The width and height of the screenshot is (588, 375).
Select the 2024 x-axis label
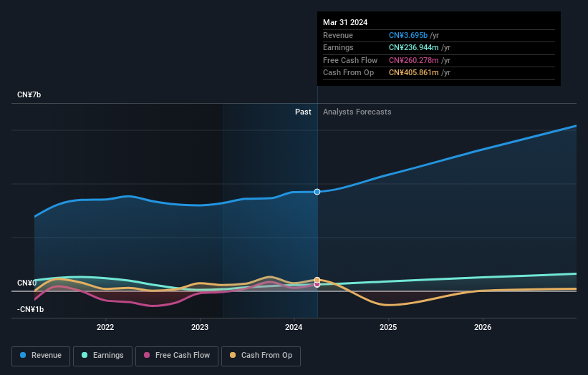294,327
